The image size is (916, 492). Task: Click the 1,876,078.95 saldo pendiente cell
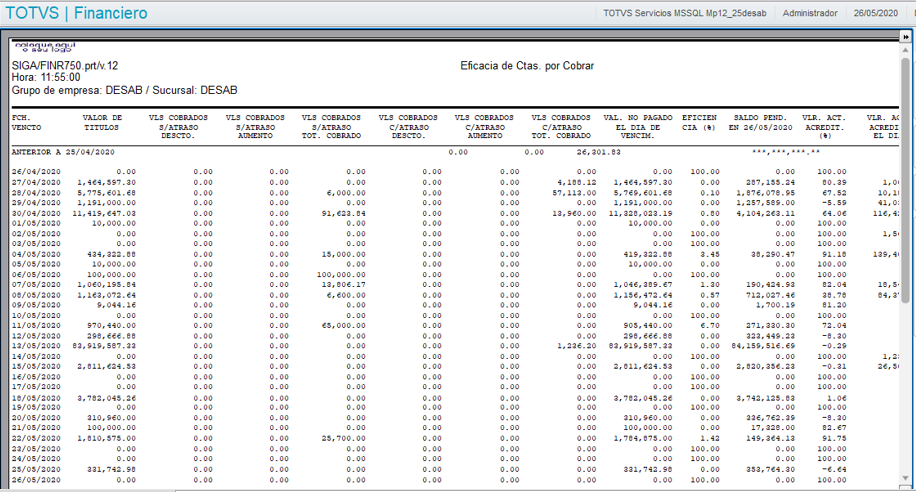(765, 193)
